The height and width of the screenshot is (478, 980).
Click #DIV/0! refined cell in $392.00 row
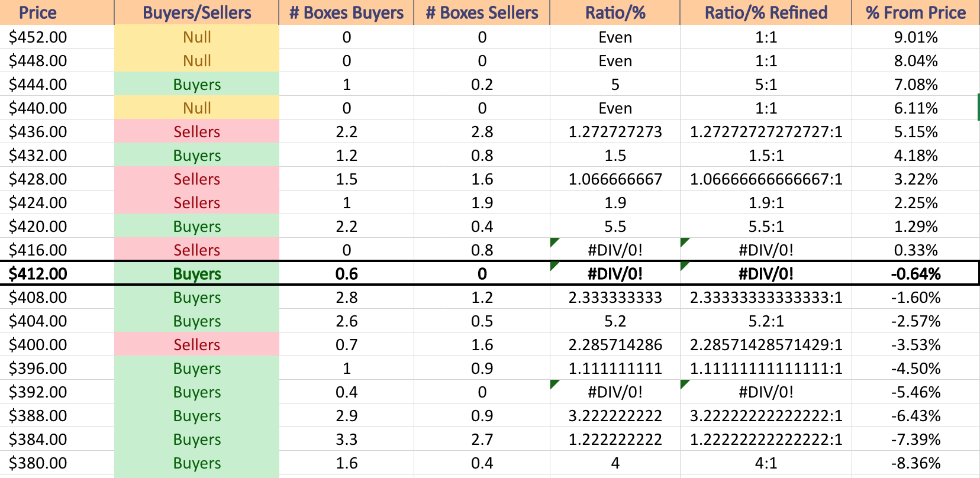[766, 392]
